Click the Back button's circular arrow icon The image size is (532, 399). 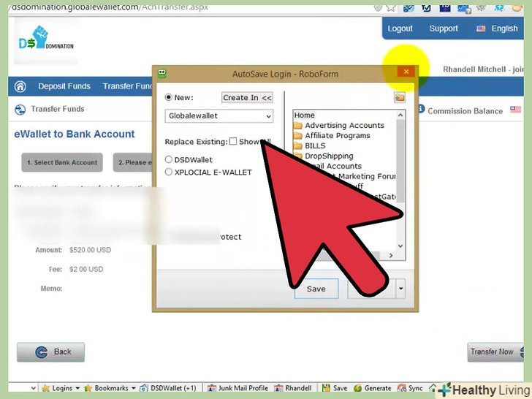click(x=42, y=352)
